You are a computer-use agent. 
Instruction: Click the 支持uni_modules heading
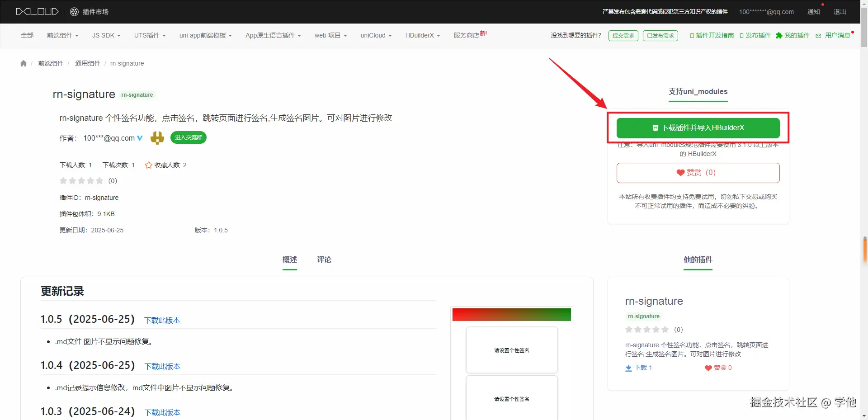(698, 91)
